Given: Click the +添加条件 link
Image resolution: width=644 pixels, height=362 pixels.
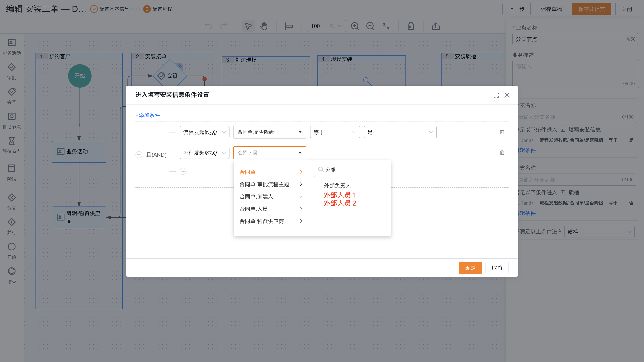Looking at the screenshot, I should pos(148,115).
